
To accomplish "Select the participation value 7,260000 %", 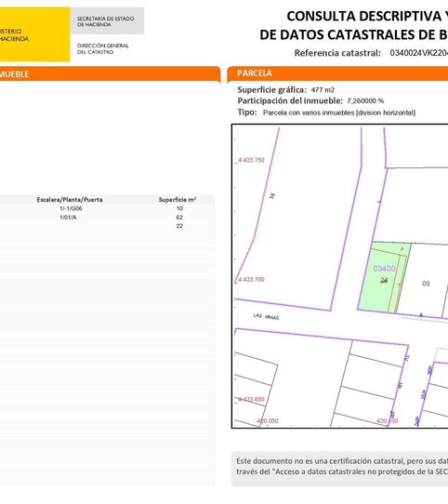I will click(x=365, y=101).
